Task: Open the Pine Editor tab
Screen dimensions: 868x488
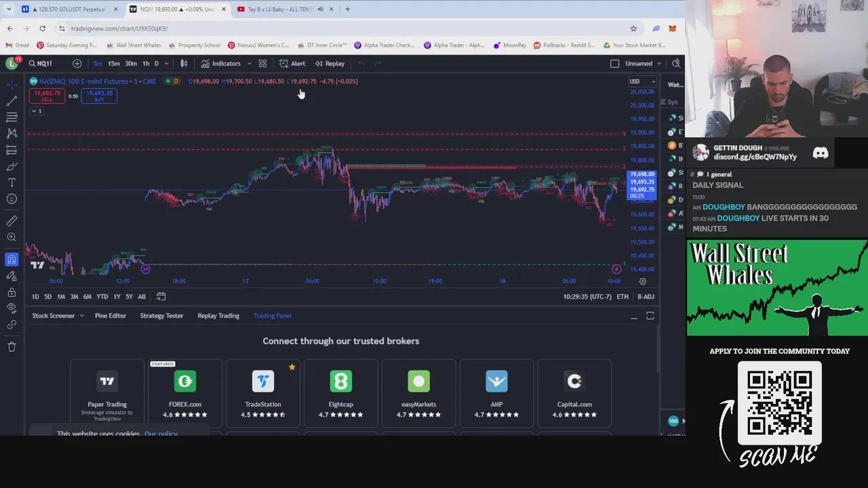Action: tap(111, 315)
